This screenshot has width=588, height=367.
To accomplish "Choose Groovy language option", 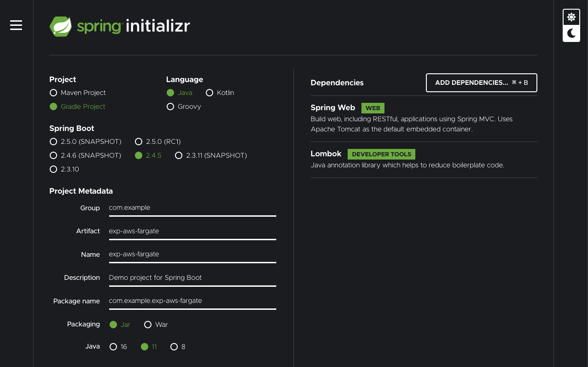I will coord(184,107).
